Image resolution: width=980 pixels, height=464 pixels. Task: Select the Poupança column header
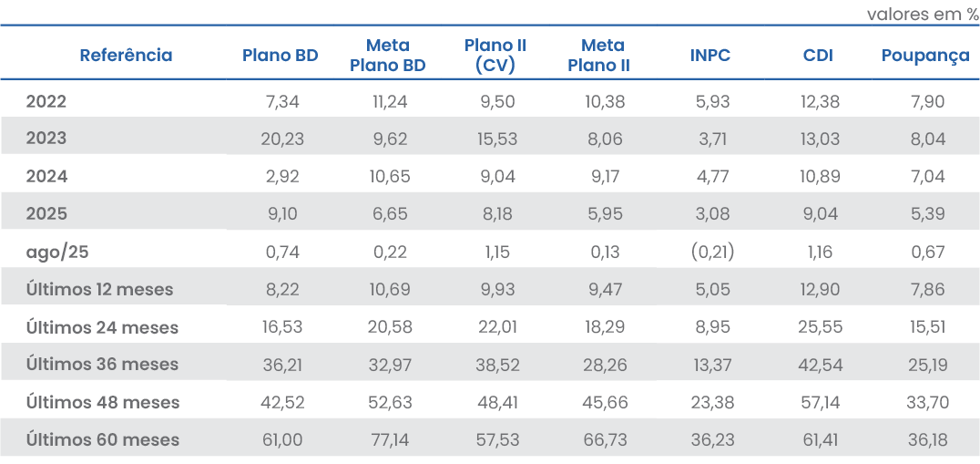click(925, 56)
